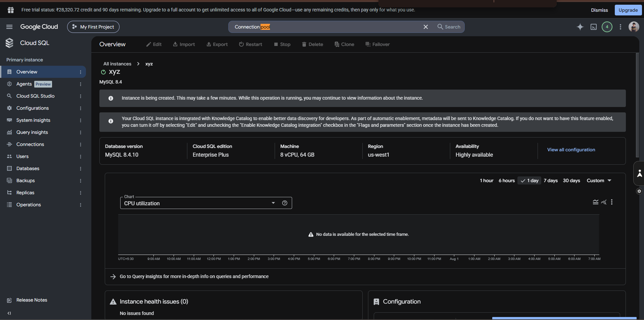Click the Instance health issues warning icon
Viewport: 644px width, 320px height.
(113, 302)
